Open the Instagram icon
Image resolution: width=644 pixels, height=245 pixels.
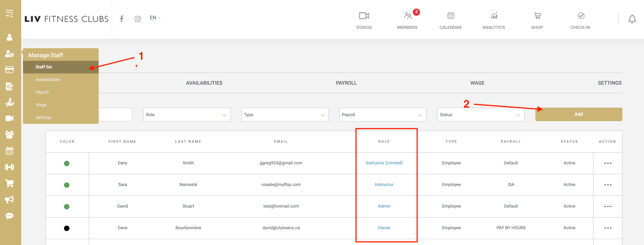[137, 19]
